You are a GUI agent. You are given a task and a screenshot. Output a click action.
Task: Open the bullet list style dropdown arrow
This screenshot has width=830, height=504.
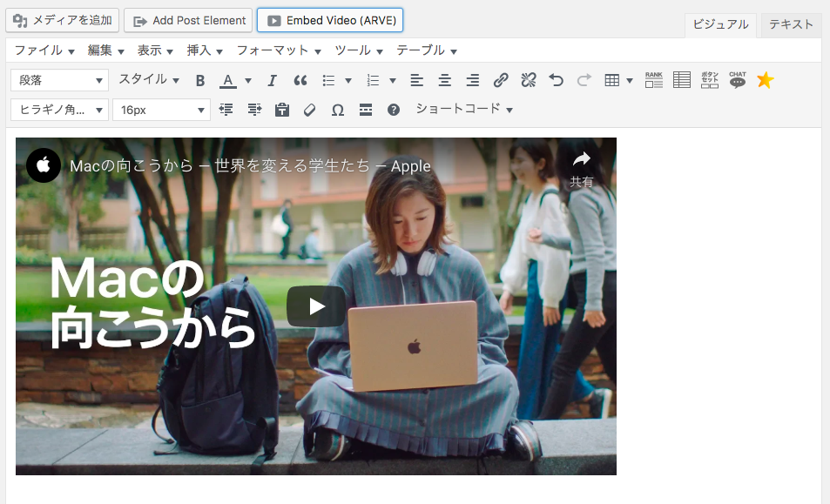click(348, 81)
